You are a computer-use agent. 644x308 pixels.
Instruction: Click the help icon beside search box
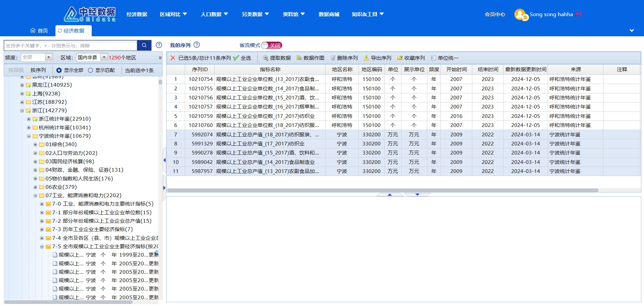click(159, 45)
